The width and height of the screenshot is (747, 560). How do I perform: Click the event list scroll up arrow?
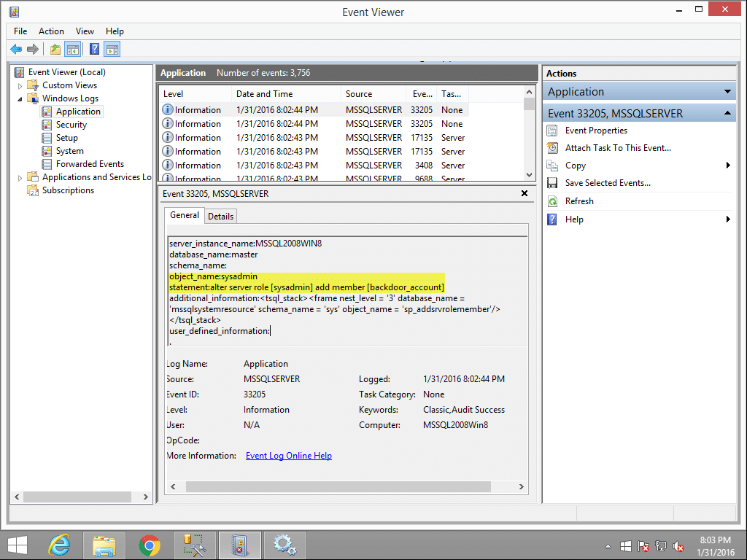coord(530,92)
